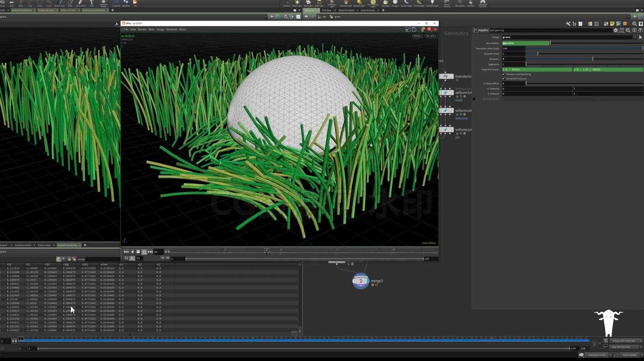644x361 pixels.
Task: Click the network editor wrench tools icon
Action: (568, 24)
